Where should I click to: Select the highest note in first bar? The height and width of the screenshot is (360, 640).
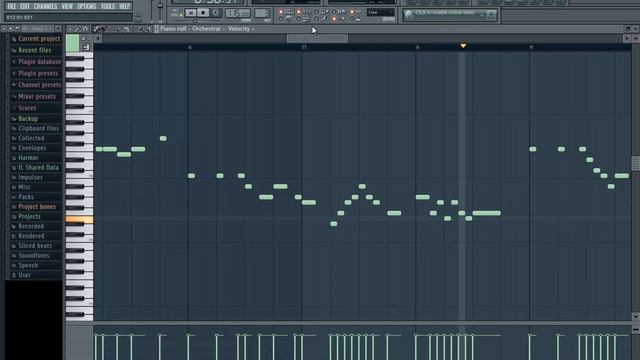163,138
